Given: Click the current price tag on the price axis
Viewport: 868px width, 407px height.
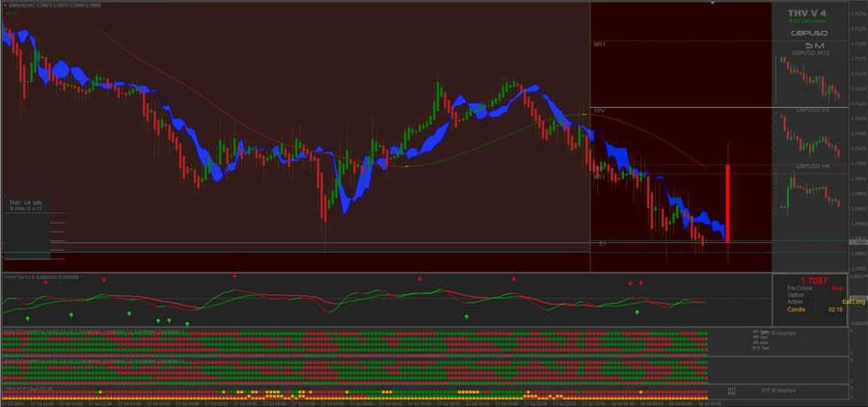Looking at the screenshot, I should click(x=857, y=241).
